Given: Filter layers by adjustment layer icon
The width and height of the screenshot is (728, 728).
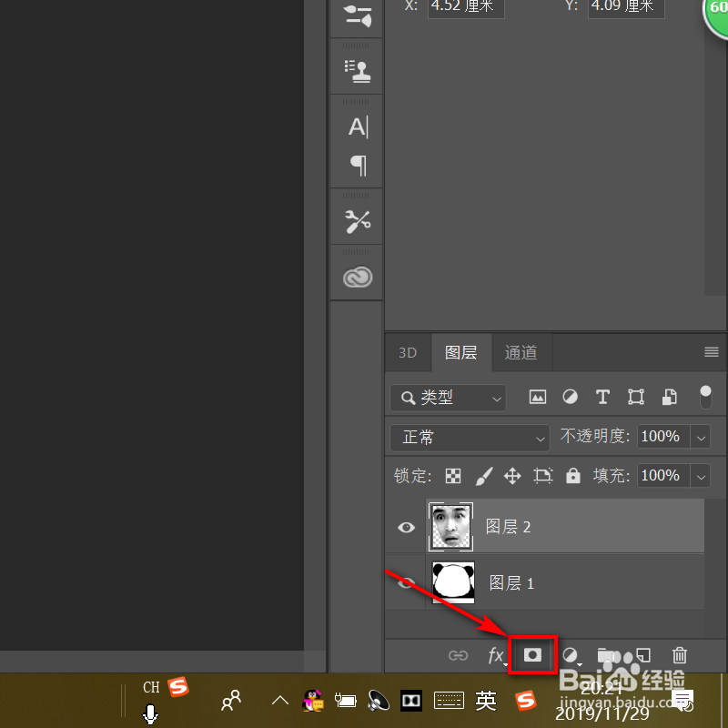Looking at the screenshot, I should pos(570,397).
